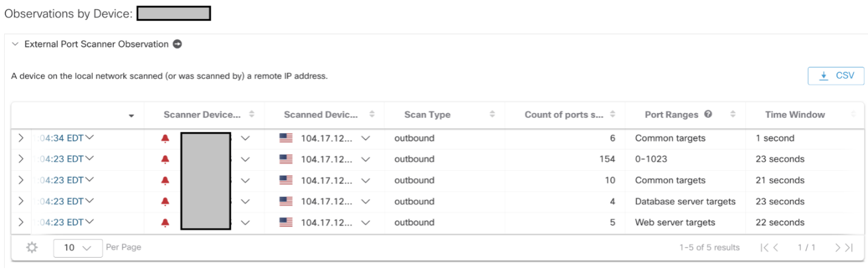The image size is (868, 271).
Task: Click the arrow icon beside External Port Scanner Observation
Action: point(177,44)
